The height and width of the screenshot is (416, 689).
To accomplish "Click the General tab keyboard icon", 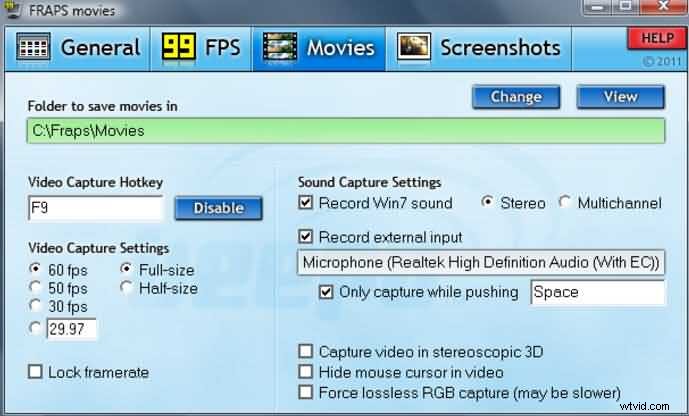I will click(x=35, y=47).
